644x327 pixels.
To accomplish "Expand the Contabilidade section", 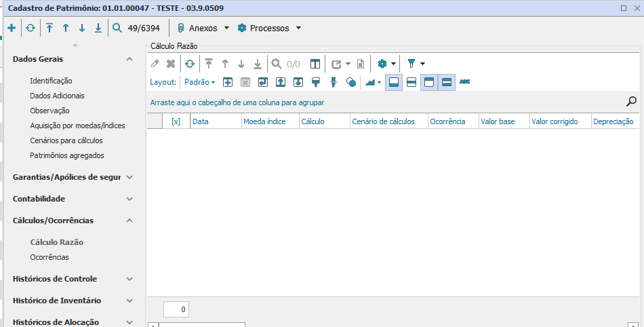I will pyautogui.click(x=129, y=199).
